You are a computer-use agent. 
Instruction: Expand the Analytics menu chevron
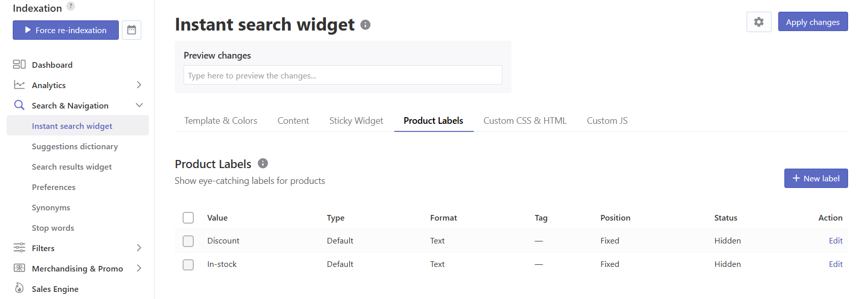pos(139,85)
